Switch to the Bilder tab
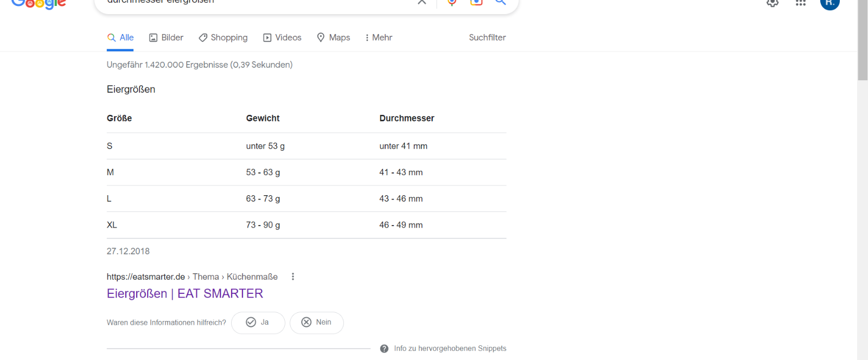This screenshot has height=360, width=868. [167, 37]
